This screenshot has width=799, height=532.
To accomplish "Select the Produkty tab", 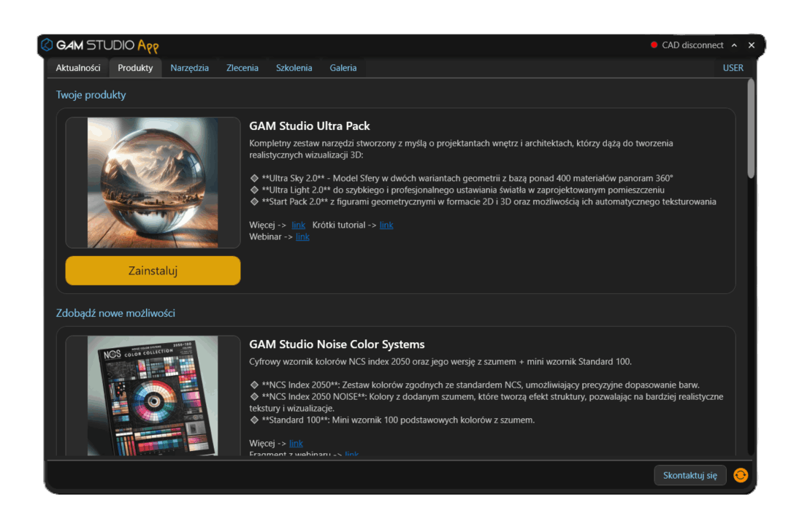I will [134, 67].
